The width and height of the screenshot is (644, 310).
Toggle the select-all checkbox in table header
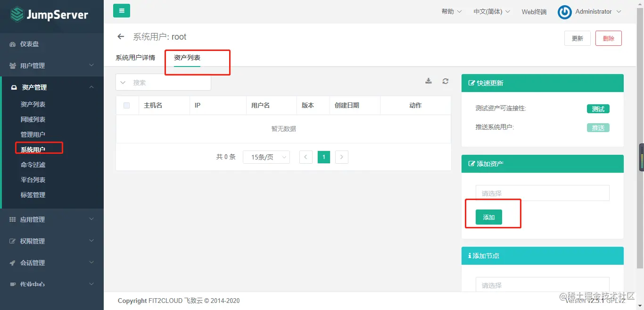coord(126,105)
